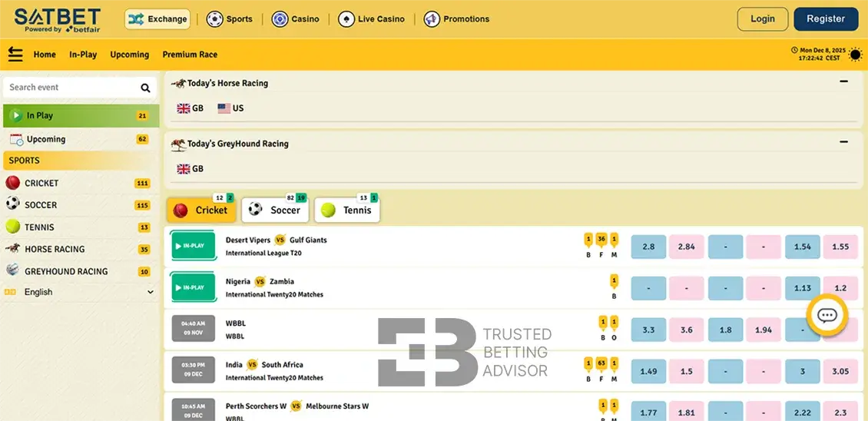Open the English language dropdown
Screen dimensions: 868x421
80,292
